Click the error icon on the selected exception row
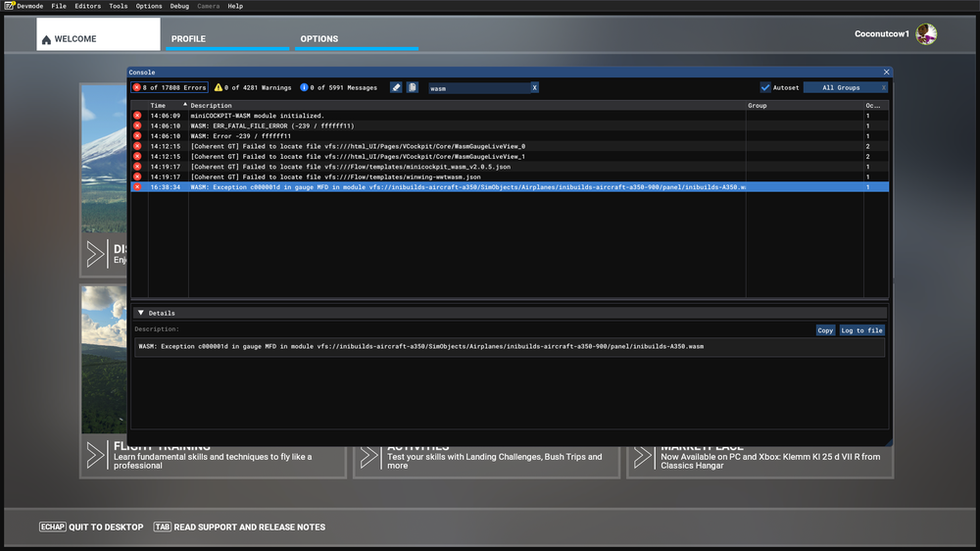This screenshot has width=980, height=551. pos(137,186)
